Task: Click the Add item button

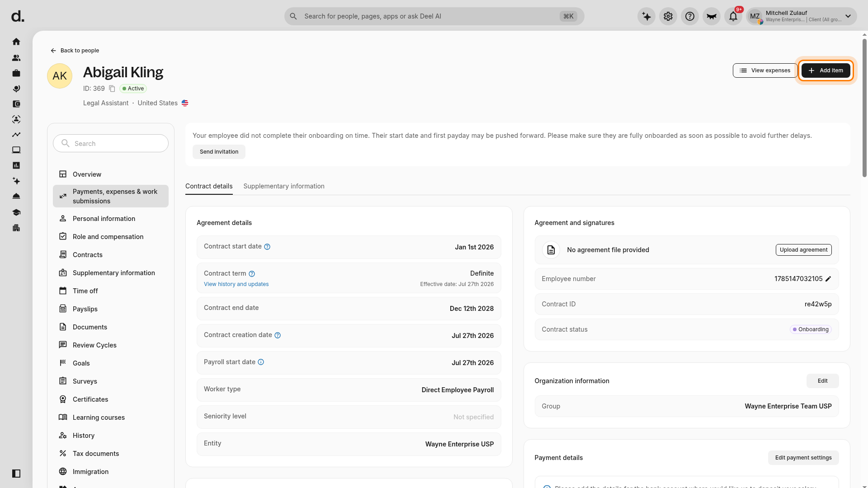Action: tap(826, 70)
